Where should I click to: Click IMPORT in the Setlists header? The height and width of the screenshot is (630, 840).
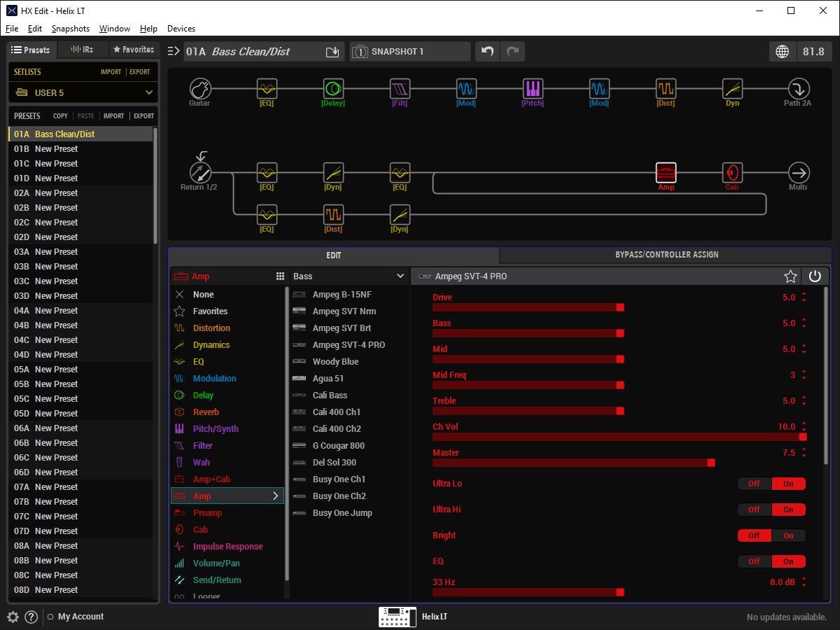click(111, 72)
